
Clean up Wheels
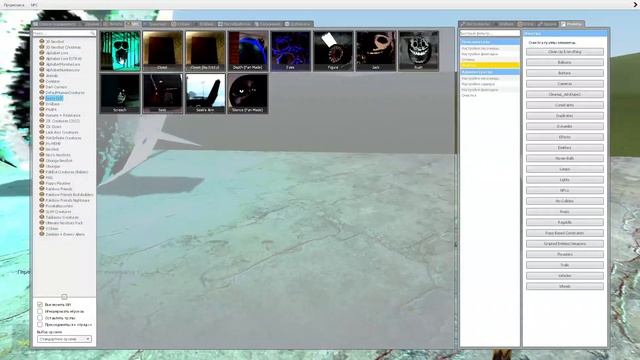pos(564,286)
